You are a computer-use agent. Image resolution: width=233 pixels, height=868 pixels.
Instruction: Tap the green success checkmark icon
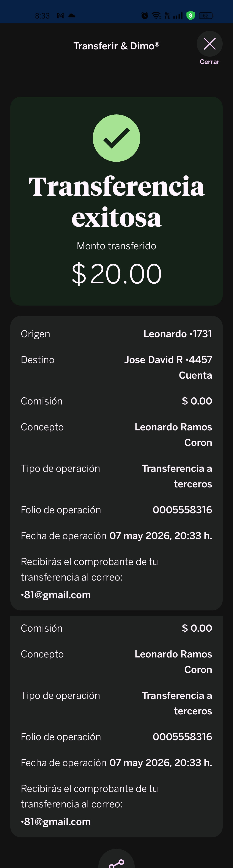coord(116,138)
